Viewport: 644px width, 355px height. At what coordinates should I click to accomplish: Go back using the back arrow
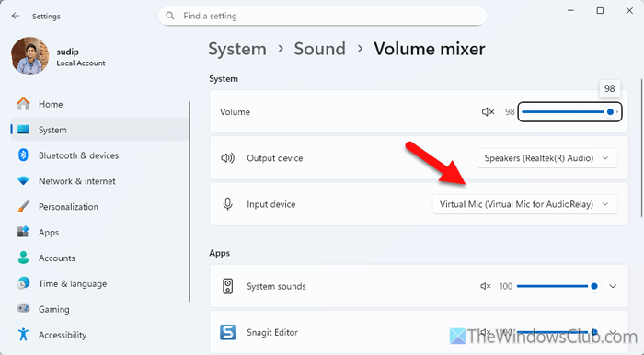(x=16, y=16)
